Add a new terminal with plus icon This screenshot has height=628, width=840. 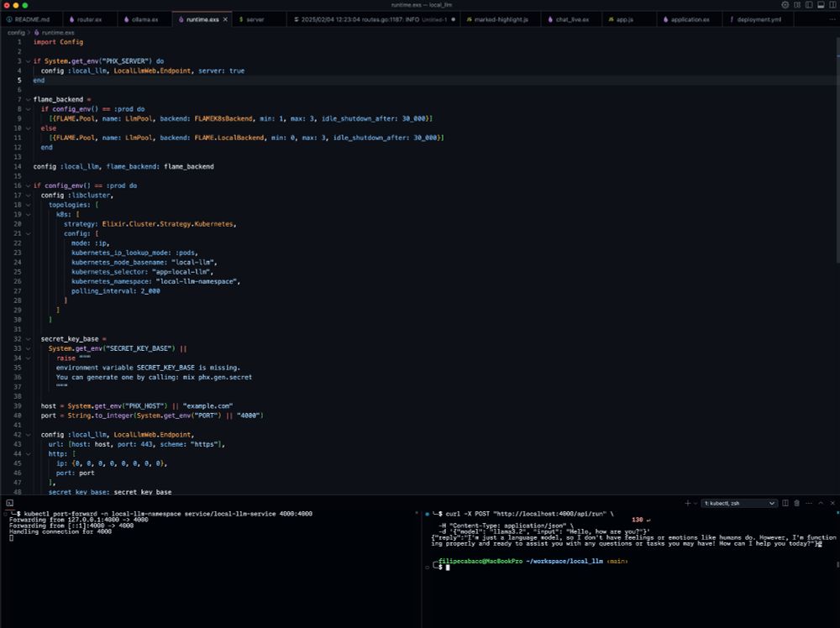[x=687, y=503]
